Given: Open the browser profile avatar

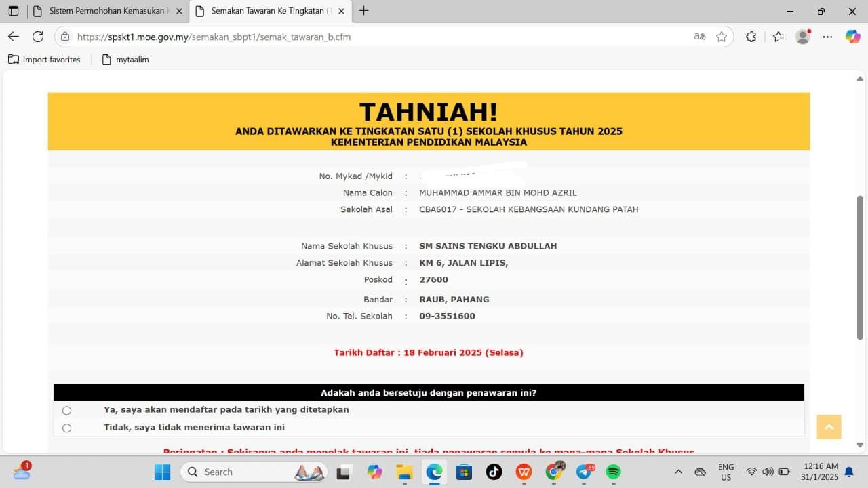Looking at the screenshot, I should pyautogui.click(x=803, y=37).
